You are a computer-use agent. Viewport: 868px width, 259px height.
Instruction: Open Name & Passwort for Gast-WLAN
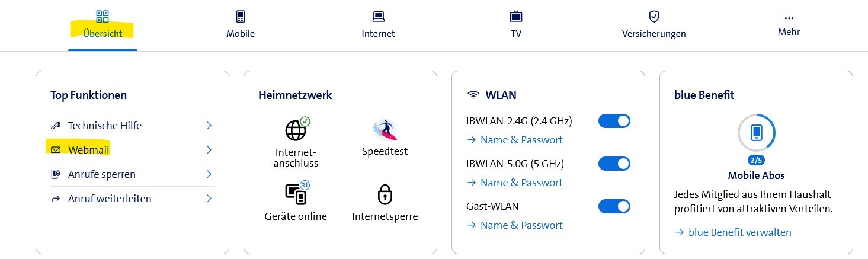(521, 225)
